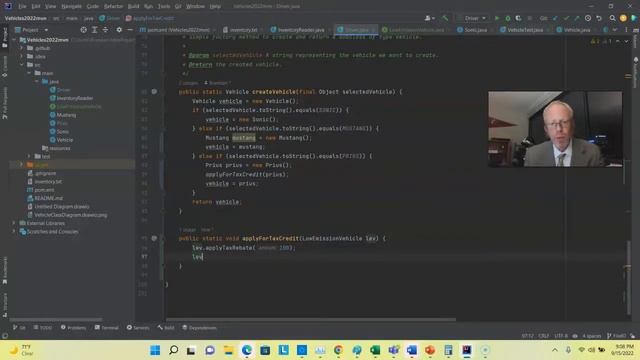Collapse the java folder
Screen dimensions: 640x360
click(x=37, y=81)
